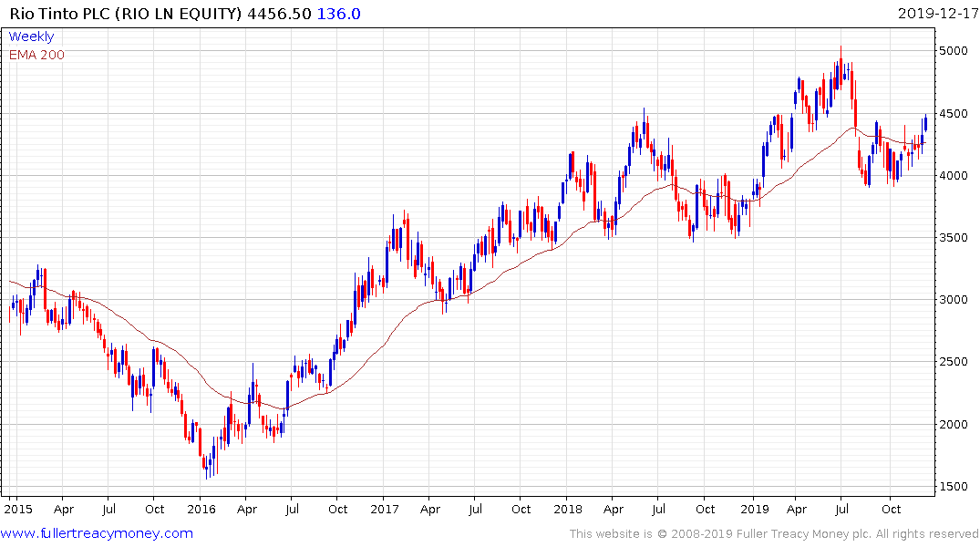
Task: Click the Weekly timeframe label
Action: click(x=31, y=37)
